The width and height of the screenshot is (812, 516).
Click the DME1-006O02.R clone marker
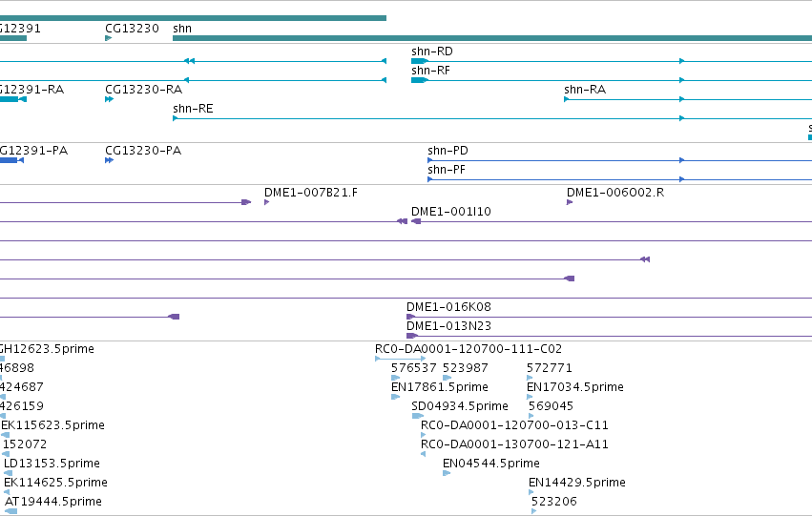click(570, 202)
